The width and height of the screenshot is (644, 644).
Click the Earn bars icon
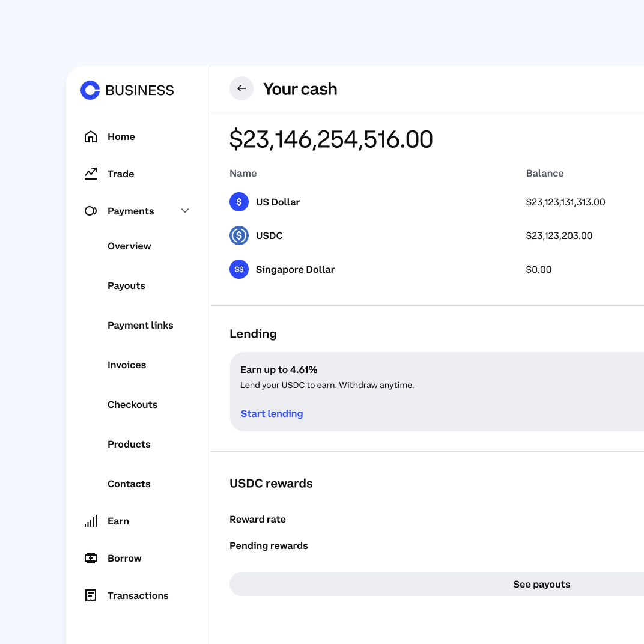pos(90,521)
